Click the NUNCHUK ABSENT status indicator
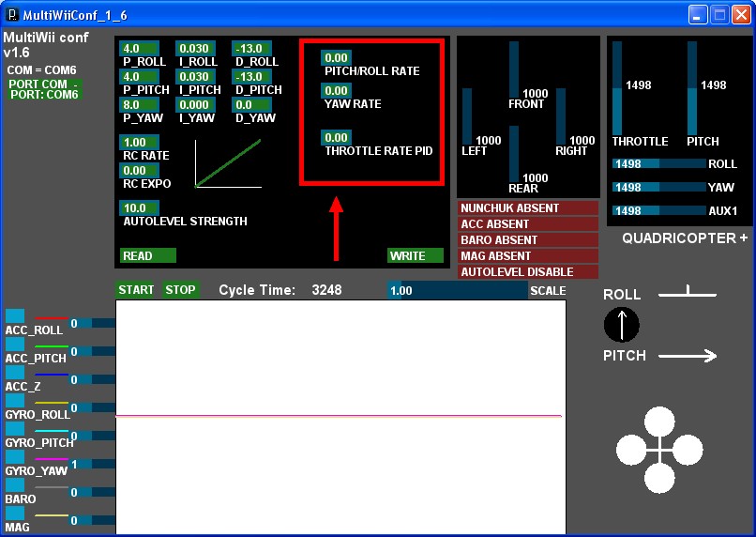This screenshot has width=756, height=537. [528, 208]
